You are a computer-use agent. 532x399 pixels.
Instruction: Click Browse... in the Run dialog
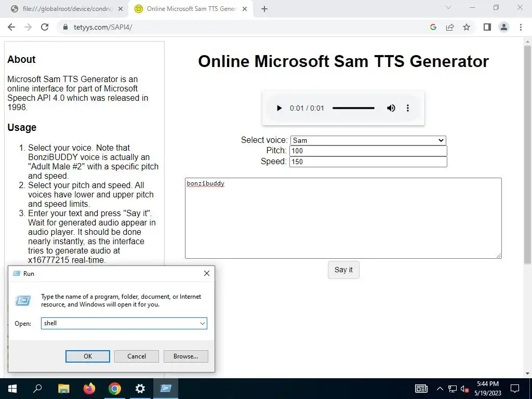[x=185, y=356]
